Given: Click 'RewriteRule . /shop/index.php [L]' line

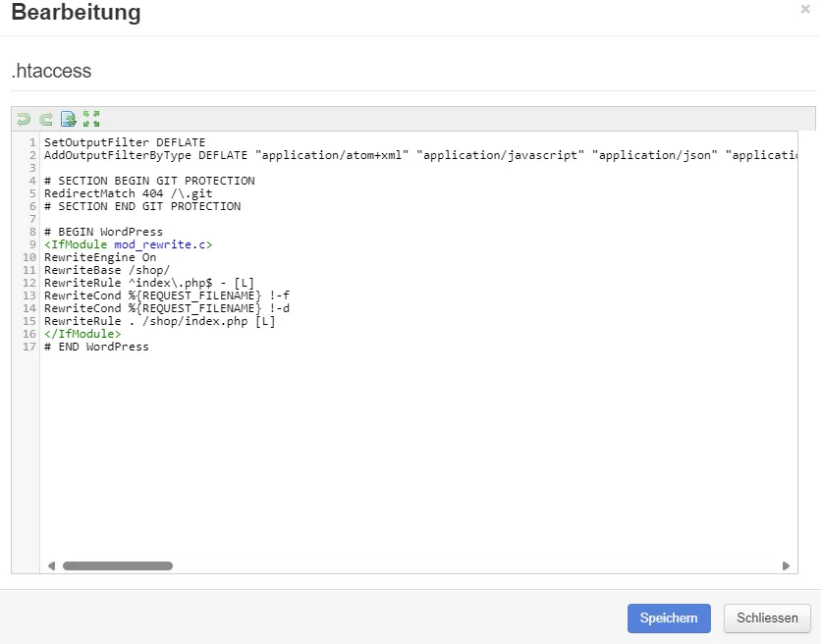Looking at the screenshot, I should click(160, 321).
